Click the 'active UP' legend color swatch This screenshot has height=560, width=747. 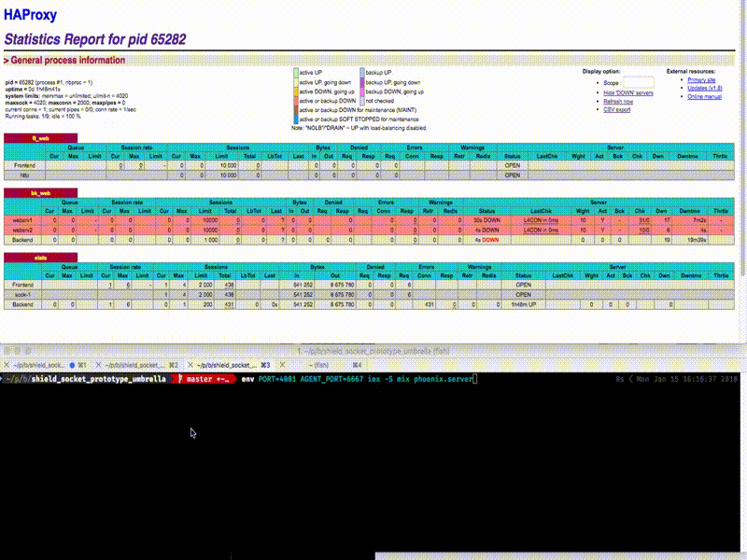(295, 72)
